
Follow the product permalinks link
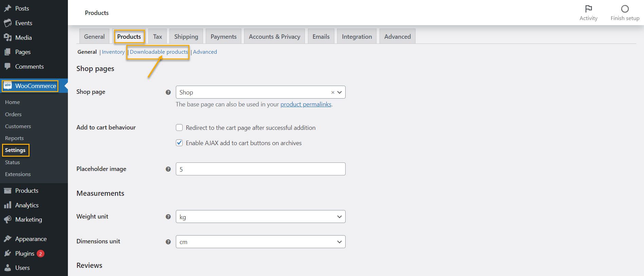pyautogui.click(x=306, y=104)
